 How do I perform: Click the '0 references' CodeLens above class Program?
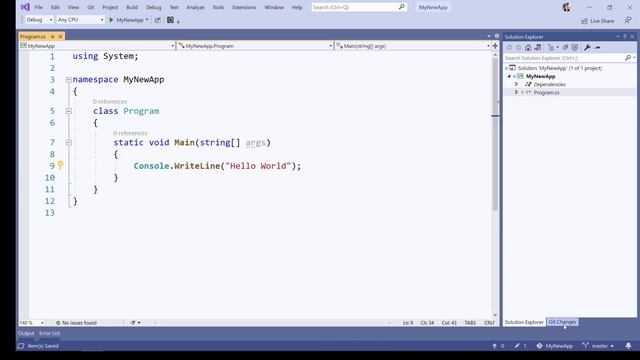pyautogui.click(x=110, y=102)
